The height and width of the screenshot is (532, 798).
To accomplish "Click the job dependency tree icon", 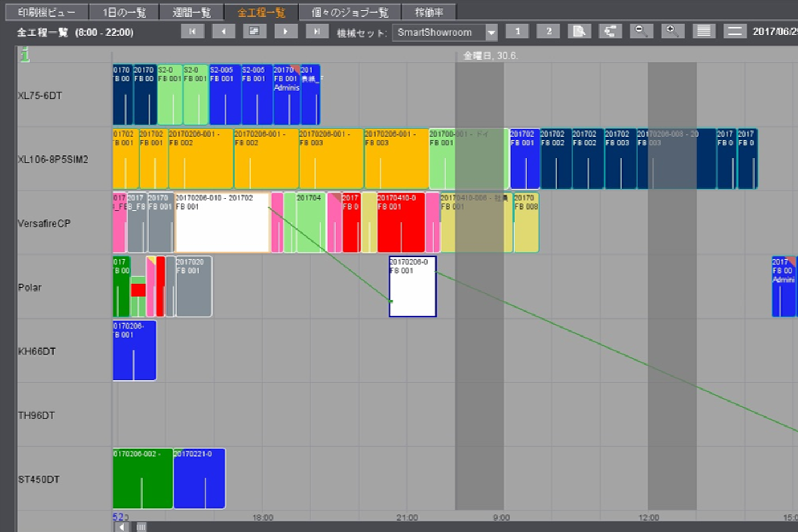I will tap(610, 32).
